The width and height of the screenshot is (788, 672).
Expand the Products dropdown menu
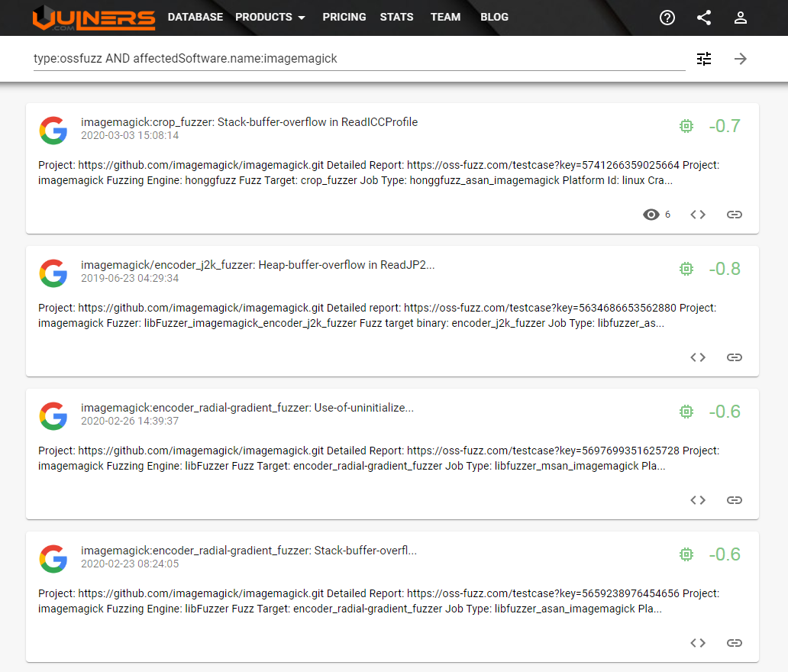[270, 17]
